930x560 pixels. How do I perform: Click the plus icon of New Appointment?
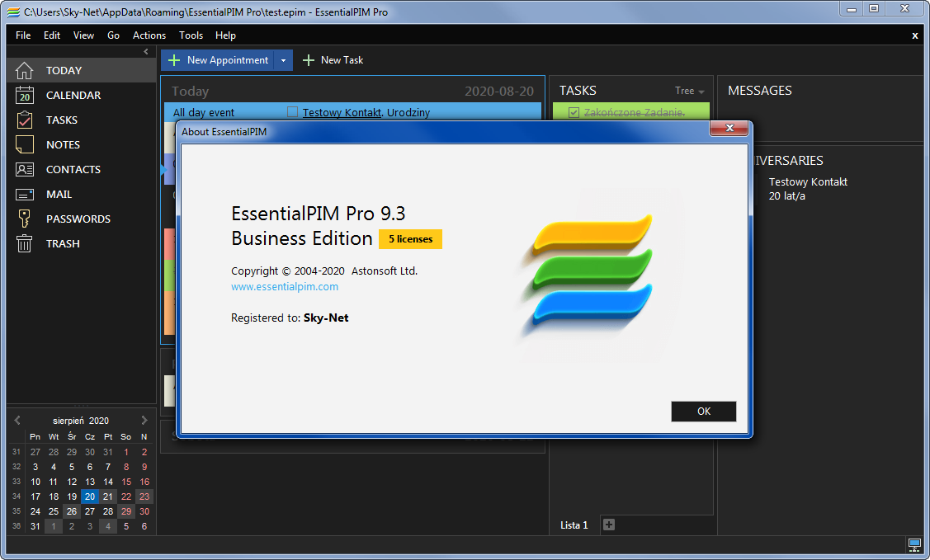click(174, 60)
